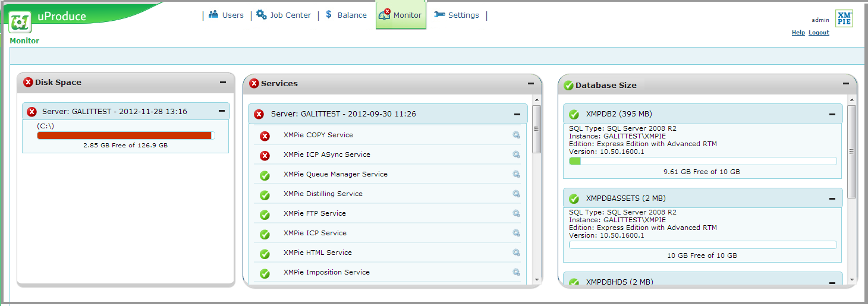Open the Job Center tab
Viewport: 868px width, 306px height.
coord(284,15)
